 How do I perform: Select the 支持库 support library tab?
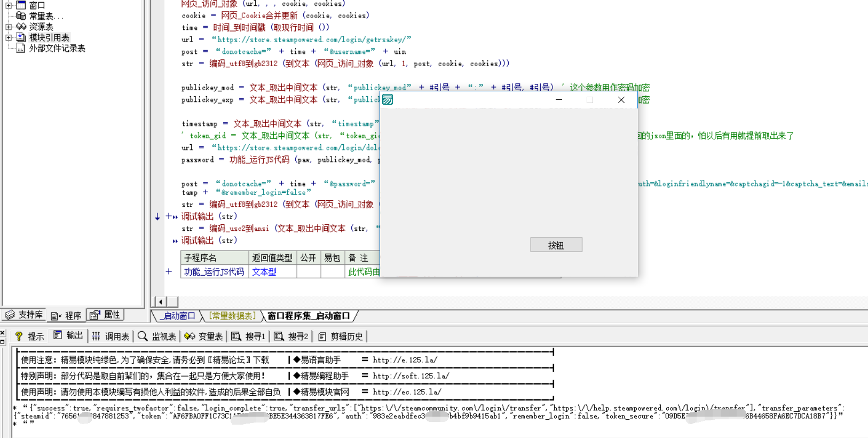[24, 315]
